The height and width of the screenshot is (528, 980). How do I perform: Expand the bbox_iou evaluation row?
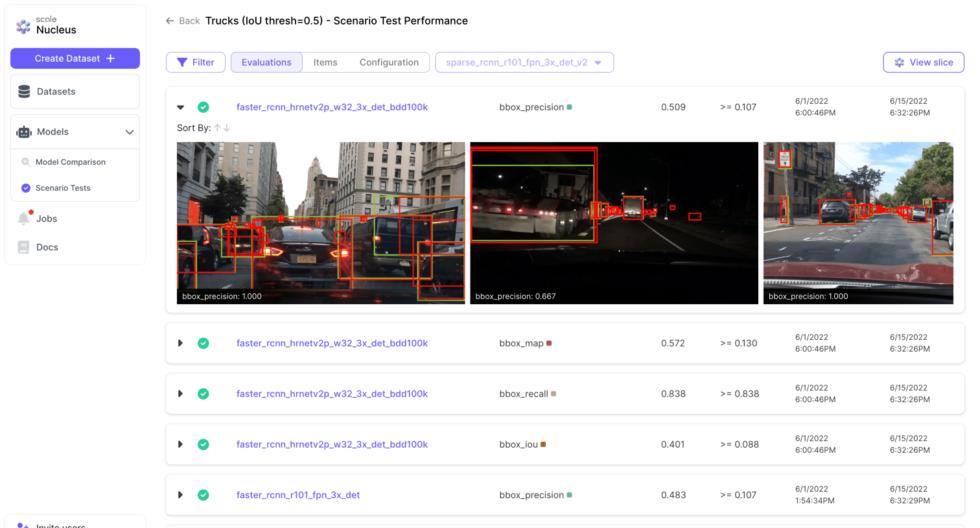point(181,444)
